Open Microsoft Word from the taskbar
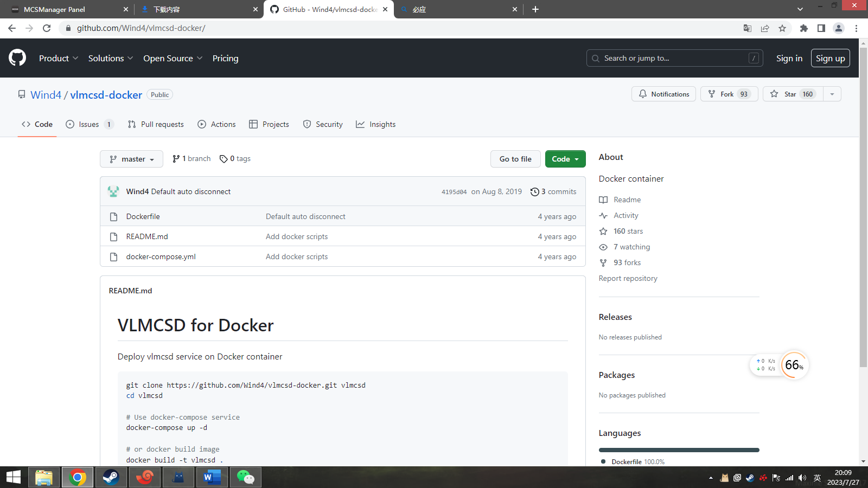 [x=212, y=477]
